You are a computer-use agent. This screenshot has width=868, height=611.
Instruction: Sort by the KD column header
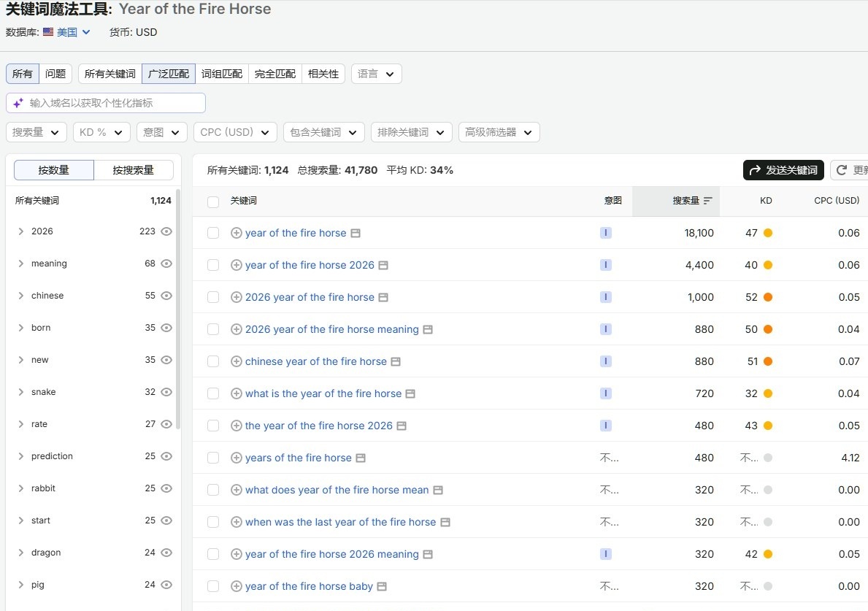point(766,200)
